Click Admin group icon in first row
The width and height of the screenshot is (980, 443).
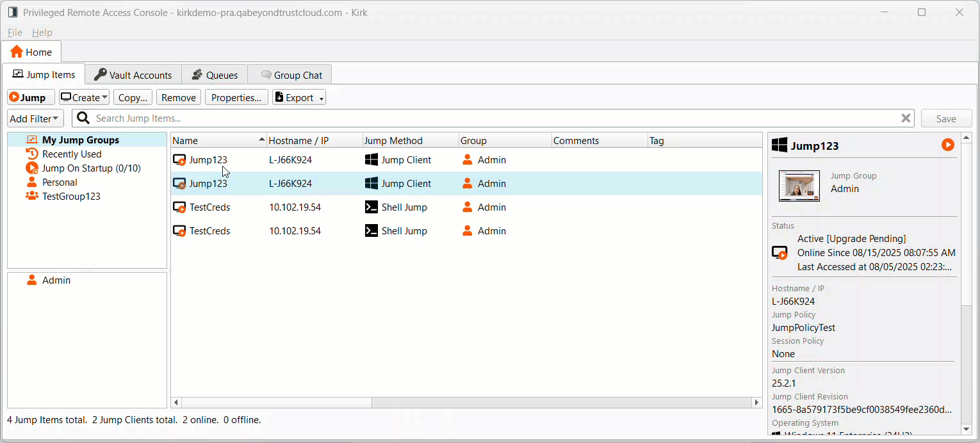pos(468,160)
